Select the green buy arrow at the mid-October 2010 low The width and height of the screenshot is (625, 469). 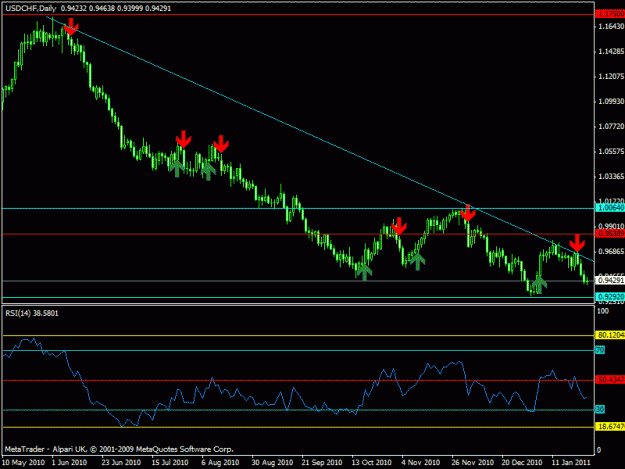[364, 272]
